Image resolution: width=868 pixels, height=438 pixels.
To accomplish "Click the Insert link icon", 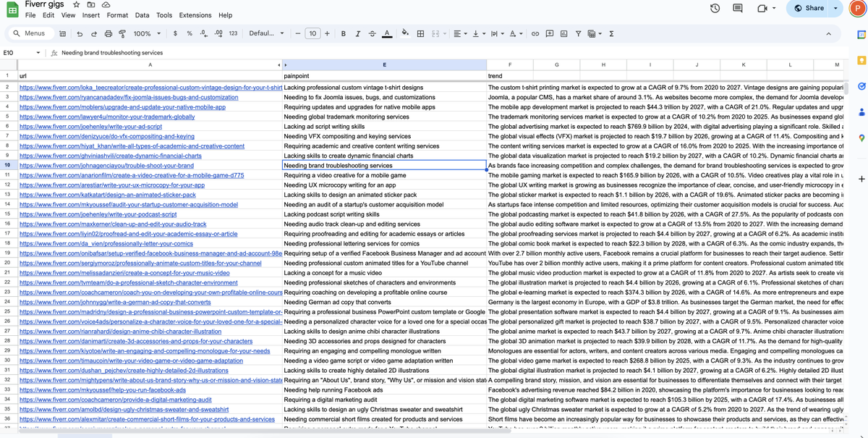I will click(535, 33).
